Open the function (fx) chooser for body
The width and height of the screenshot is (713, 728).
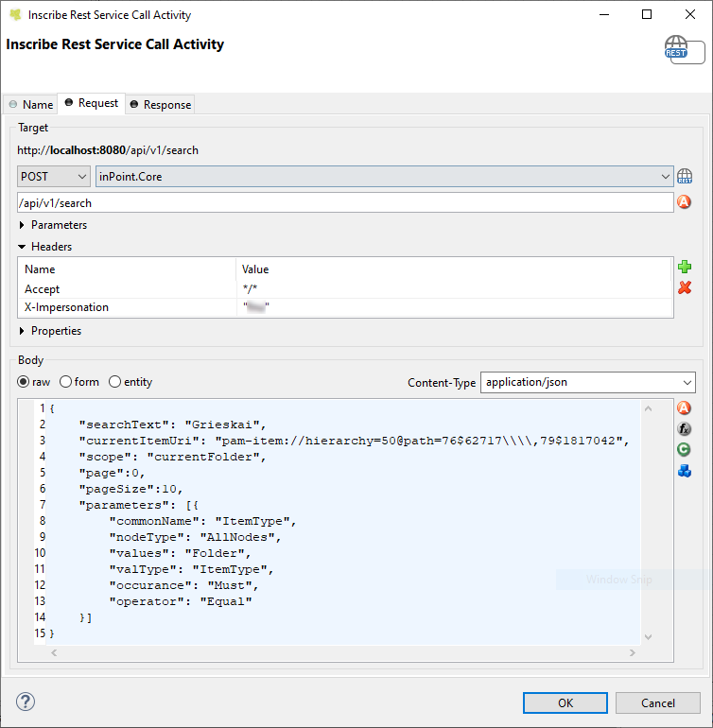pyautogui.click(x=684, y=429)
